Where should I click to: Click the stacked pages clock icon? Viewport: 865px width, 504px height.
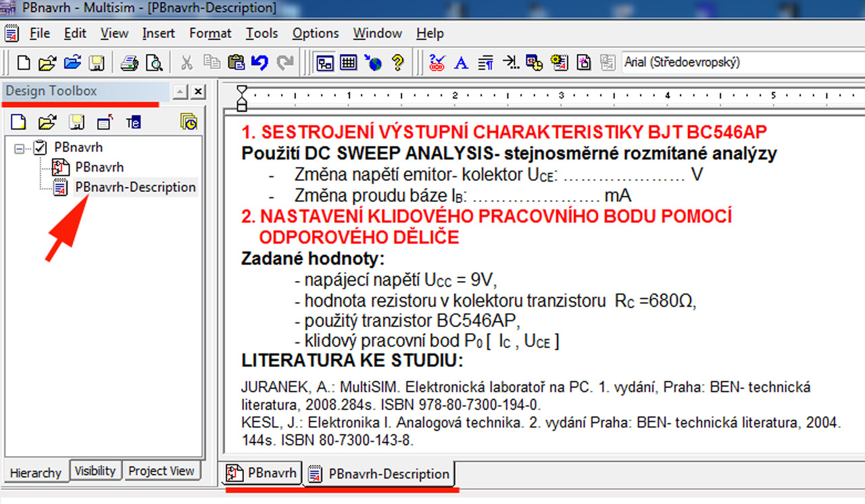(189, 122)
